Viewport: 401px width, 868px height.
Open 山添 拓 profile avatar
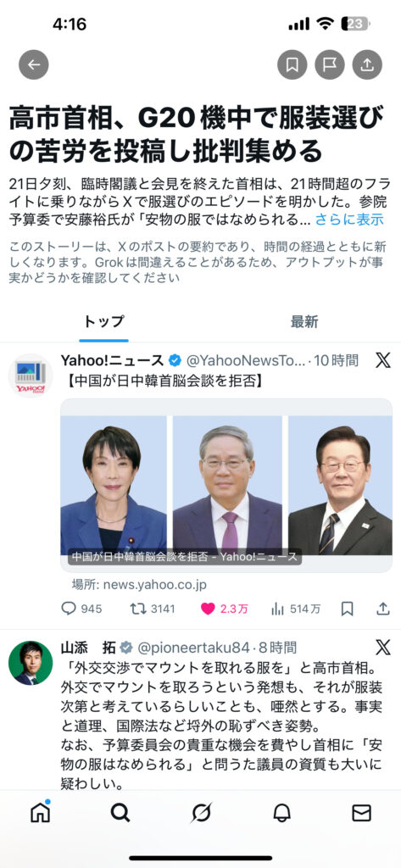31,663
